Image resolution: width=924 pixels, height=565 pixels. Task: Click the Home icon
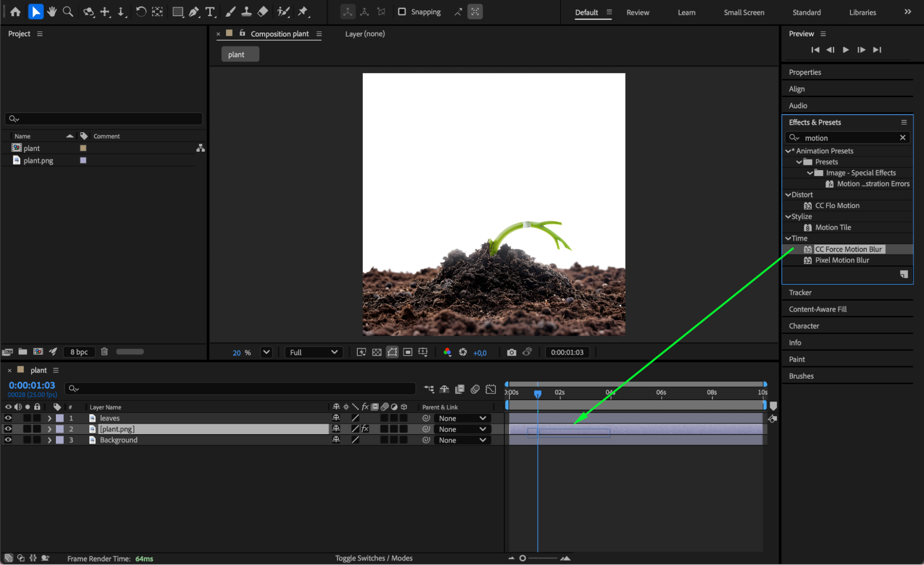tap(15, 12)
